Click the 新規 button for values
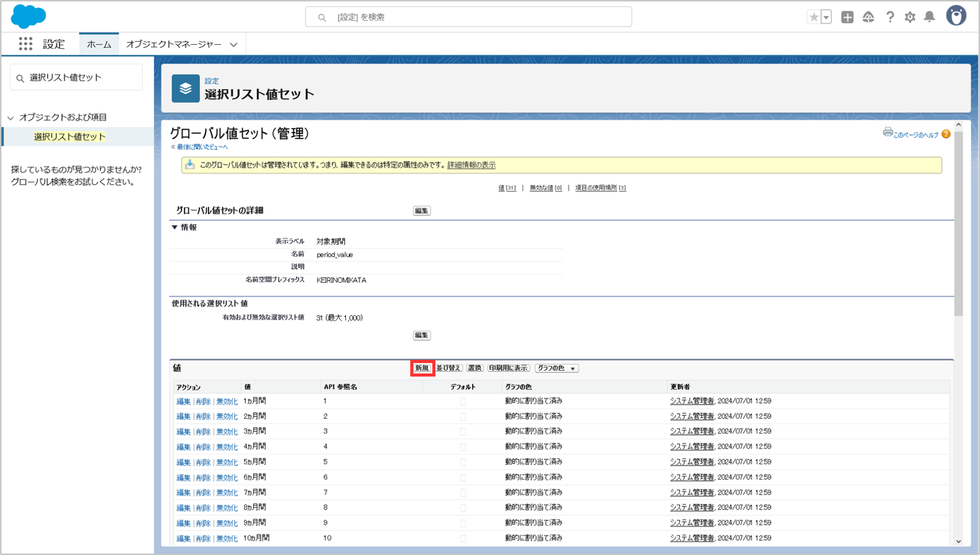Image resolution: width=980 pixels, height=555 pixels. (x=422, y=369)
